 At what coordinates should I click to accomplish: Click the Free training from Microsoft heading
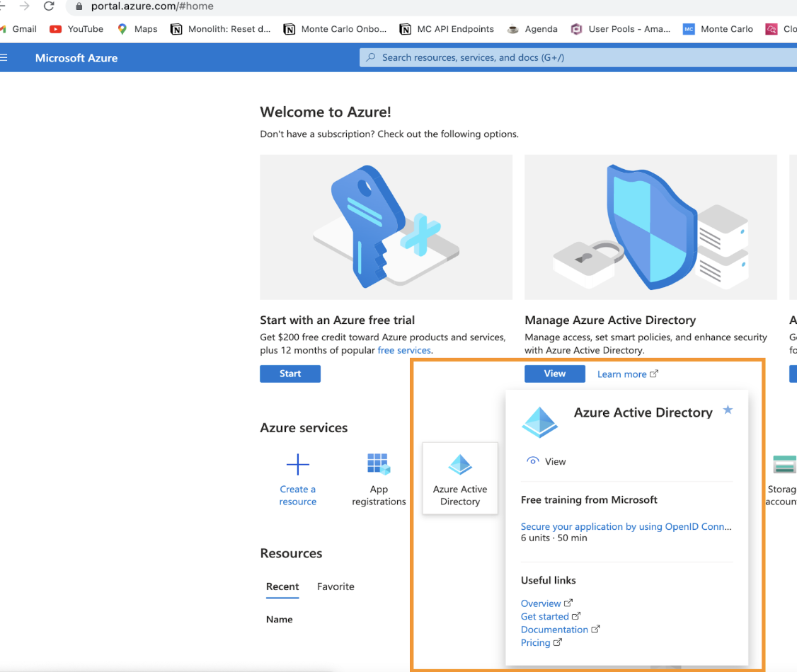tap(589, 500)
